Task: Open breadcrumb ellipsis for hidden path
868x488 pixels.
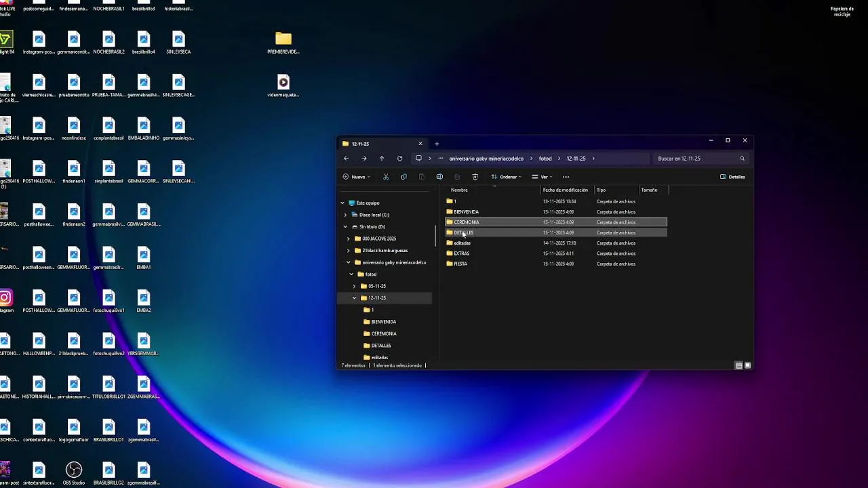Action: 441,159
